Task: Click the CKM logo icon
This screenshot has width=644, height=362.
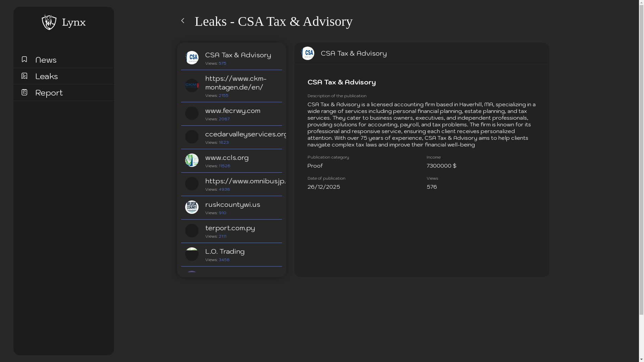Action: point(192,85)
